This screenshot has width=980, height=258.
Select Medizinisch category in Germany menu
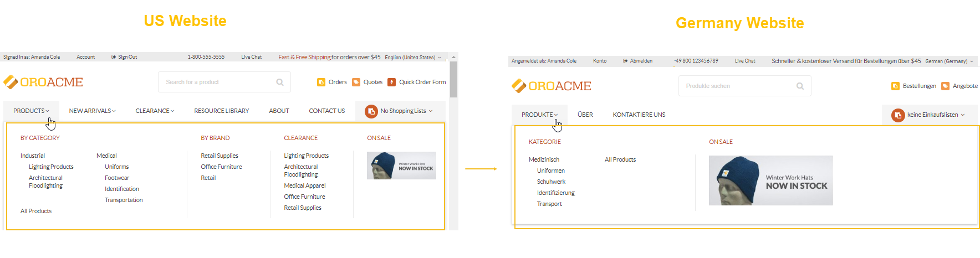pos(544,159)
